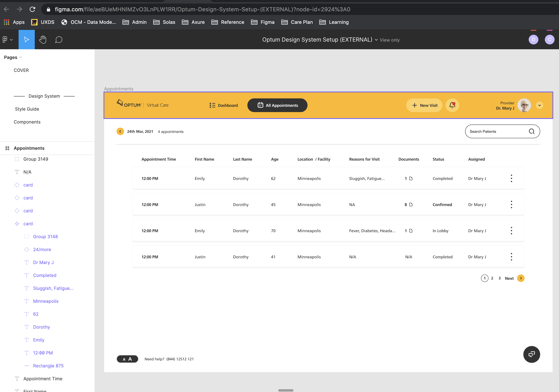This screenshot has width=559, height=392.
Task: Click the browser forward arrow
Action: tap(19, 9)
